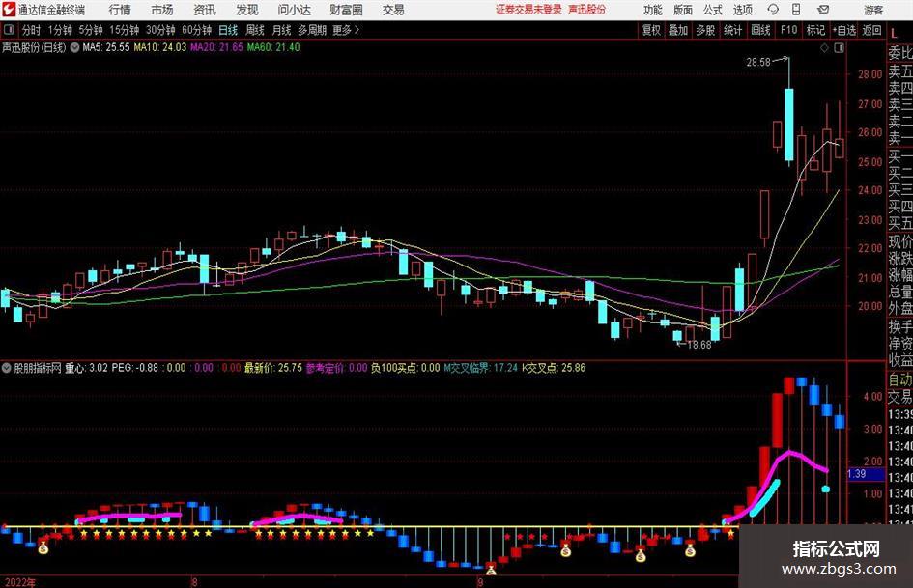Click the 28.58 high price label
The height and width of the screenshot is (588, 913).
coord(758,62)
